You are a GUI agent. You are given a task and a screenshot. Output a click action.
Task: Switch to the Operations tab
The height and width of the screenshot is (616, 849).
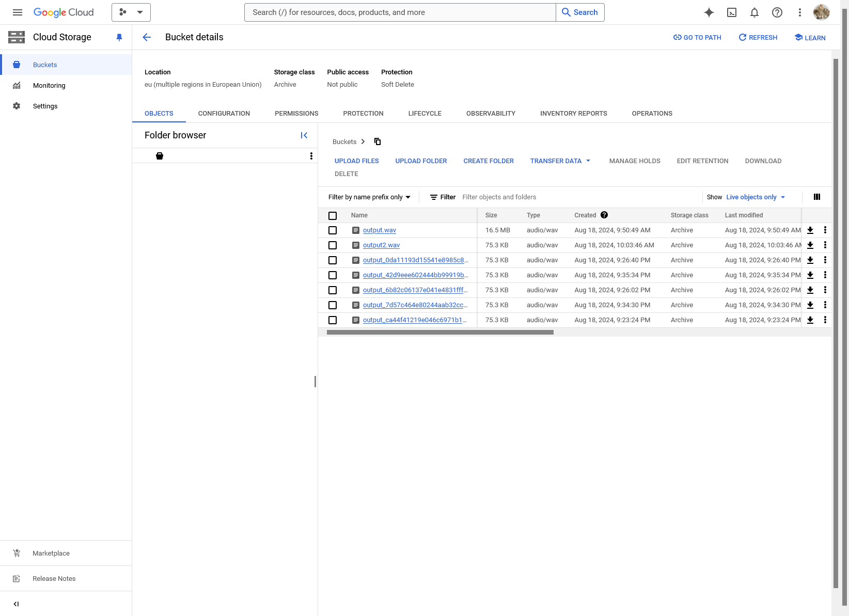(652, 114)
